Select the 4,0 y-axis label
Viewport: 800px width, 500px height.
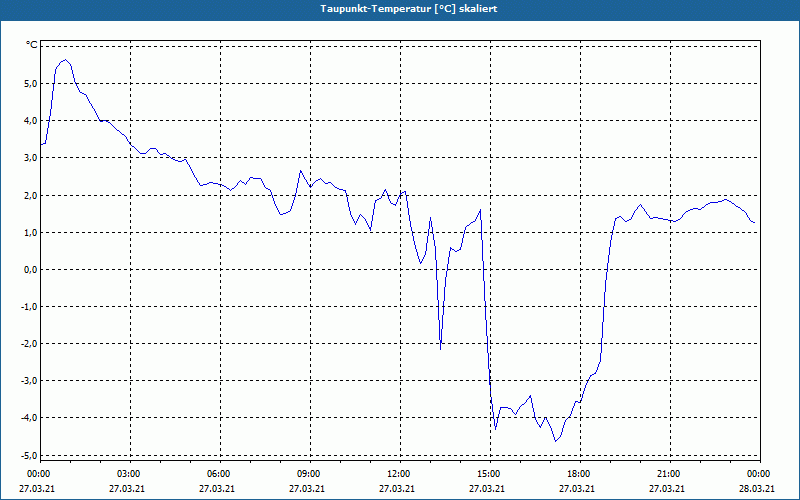pyautogui.click(x=31, y=121)
